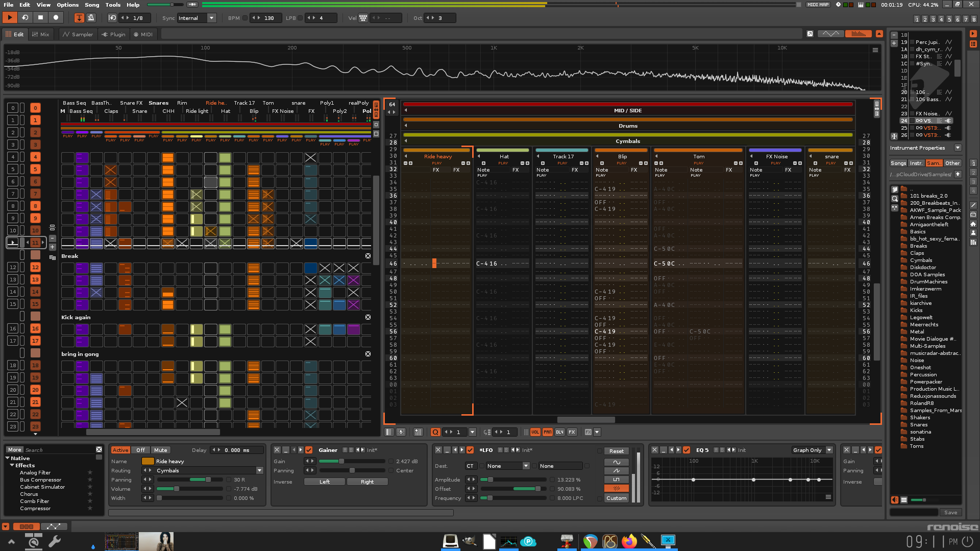
Task: Click the Ride heavy track color swatch
Action: click(x=148, y=461)
